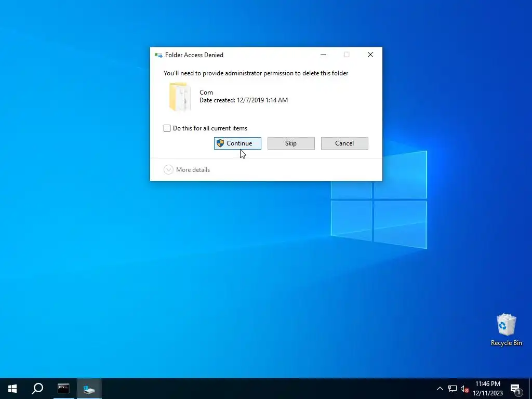Click the 'Com' folder name text
Viewport: 532px width, 399px height.
click(206, 92)
